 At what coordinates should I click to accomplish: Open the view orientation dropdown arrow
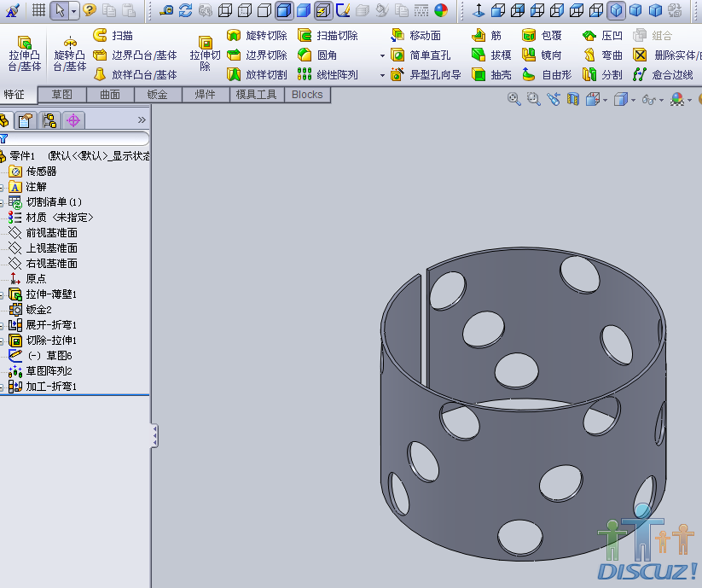[x=605, y=100]
